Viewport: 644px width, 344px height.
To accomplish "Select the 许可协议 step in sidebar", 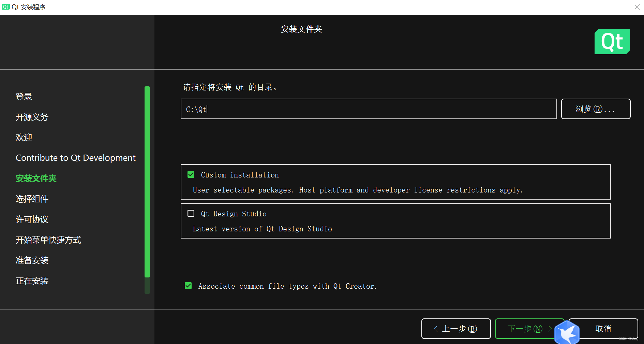I will pos(32,219).
